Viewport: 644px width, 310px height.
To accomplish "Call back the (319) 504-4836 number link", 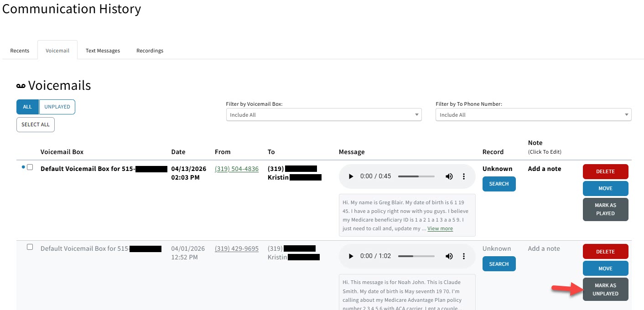I will [237, 169].
